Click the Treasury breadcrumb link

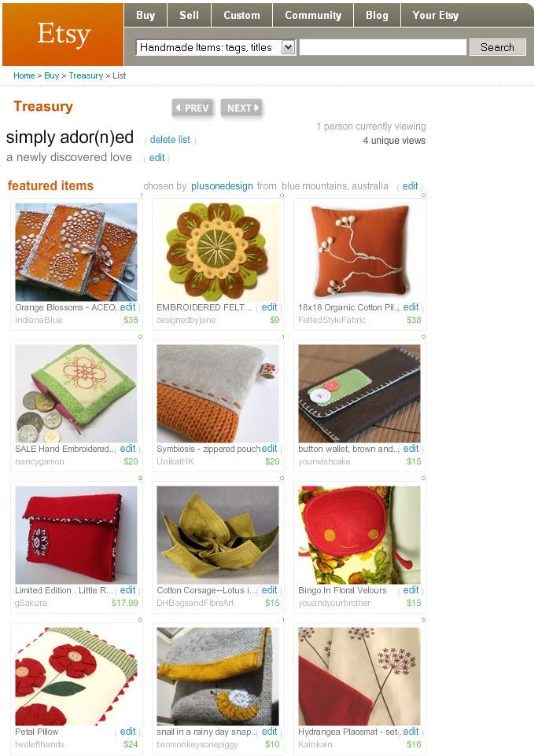click(86, 75)
